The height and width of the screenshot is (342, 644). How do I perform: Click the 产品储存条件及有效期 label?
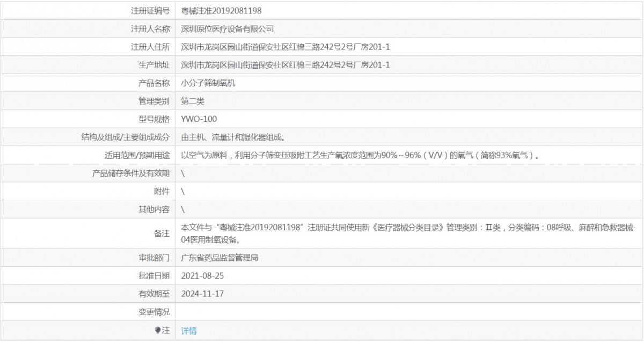tap(131, 173)
